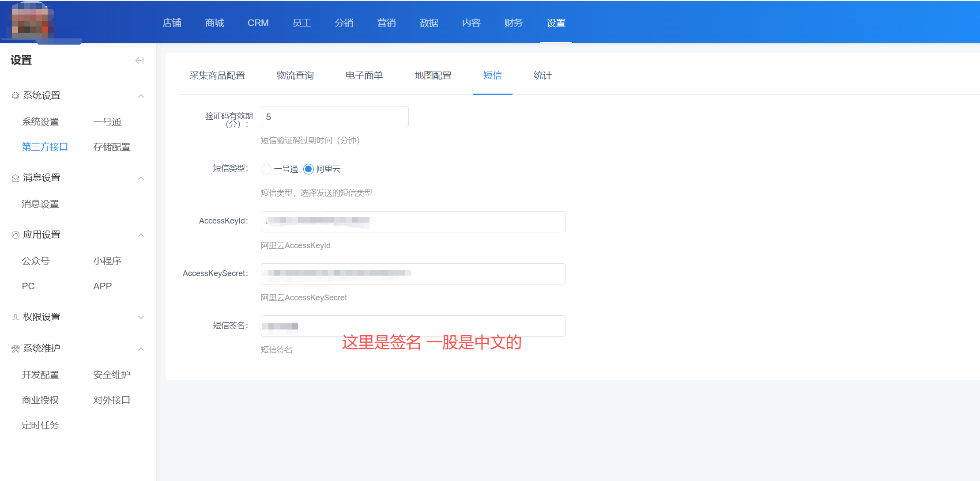Click the wrench icon beside 系统维护
Image resolution: width=980 pixels, height=481 pixels.
click(15, 349)
